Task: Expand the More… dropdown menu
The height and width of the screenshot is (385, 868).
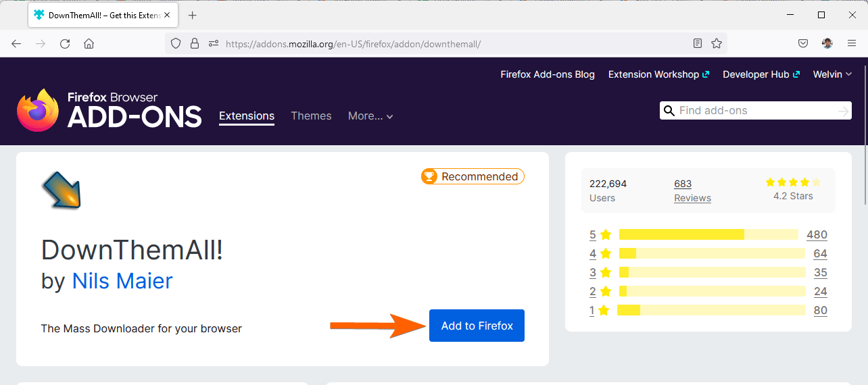Action: coord(370,116)
